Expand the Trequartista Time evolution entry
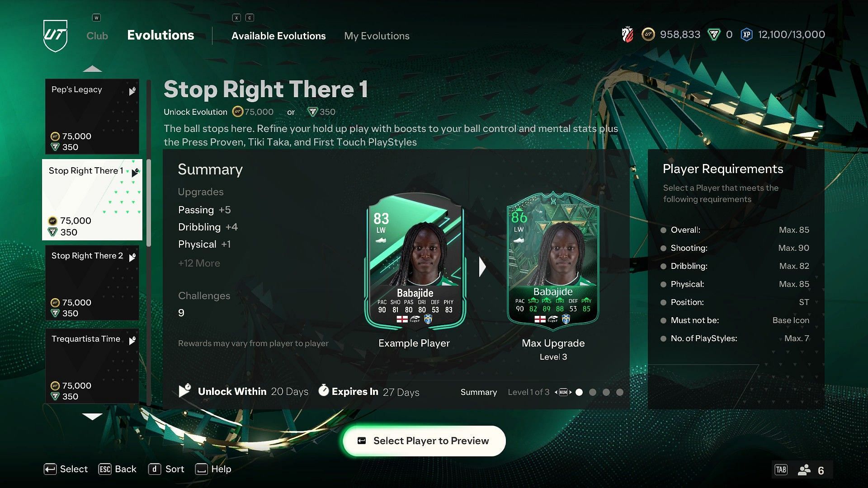Screen dimensions: 868x488 point(92,366)
